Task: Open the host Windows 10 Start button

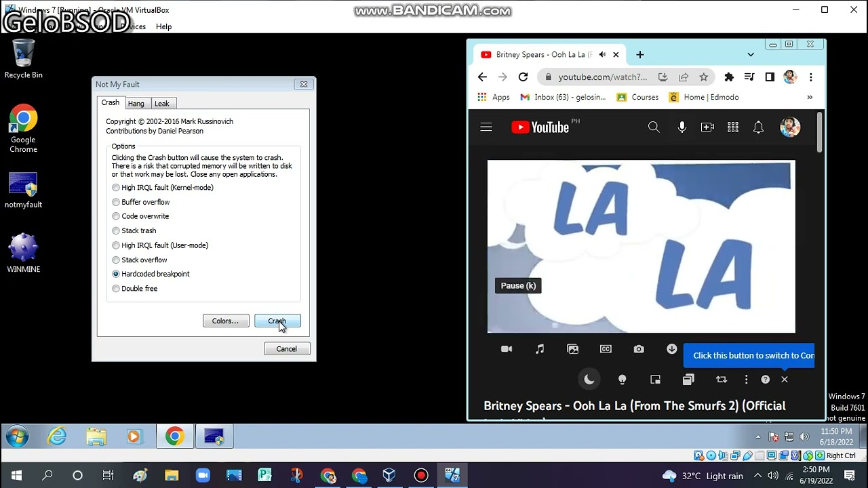Action: point(16,476)
